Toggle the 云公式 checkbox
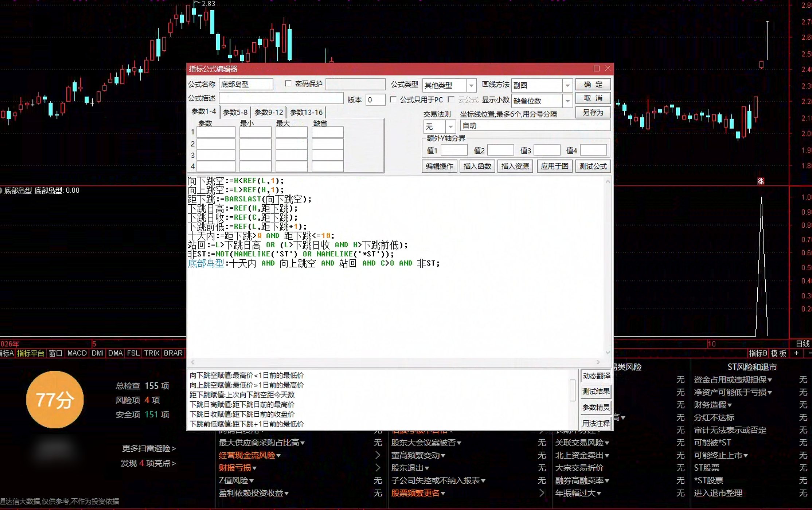812x510 pixels. [451, 99]
